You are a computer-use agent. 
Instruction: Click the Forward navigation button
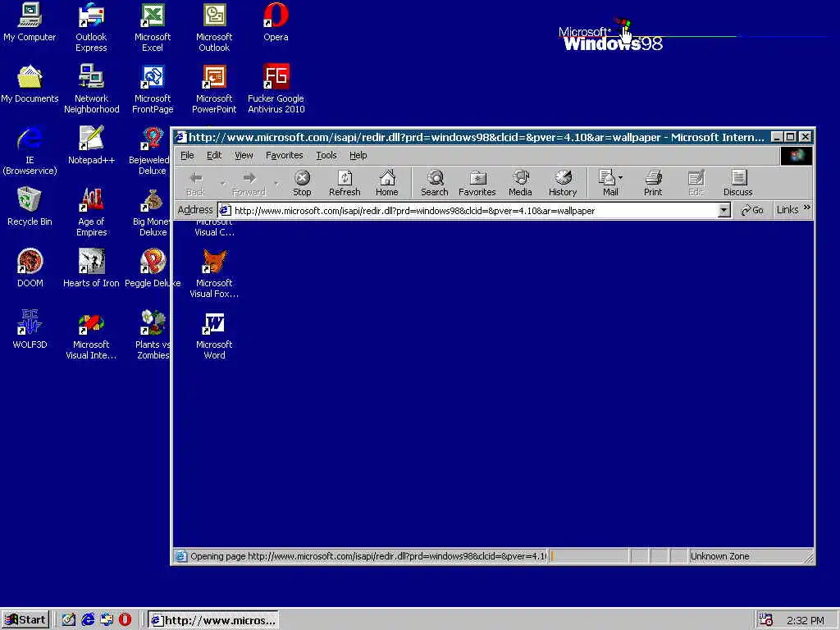click(x=249, y=183)
